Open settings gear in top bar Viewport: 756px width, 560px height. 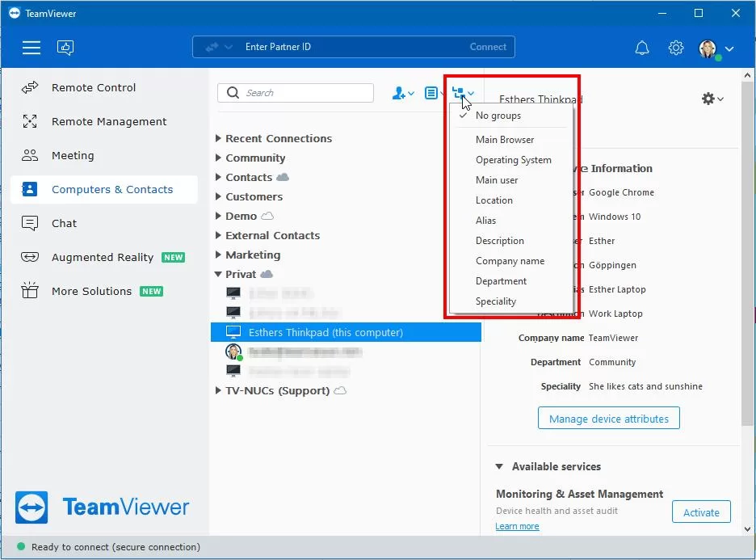coord(676,48)
